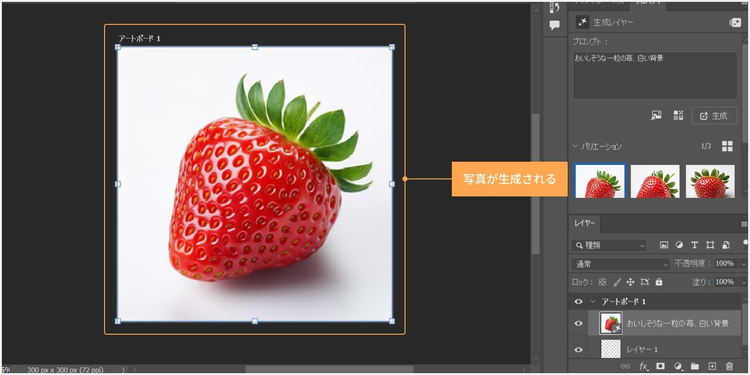
Task: Lock layer position move icon
Action: pos(630,282)
